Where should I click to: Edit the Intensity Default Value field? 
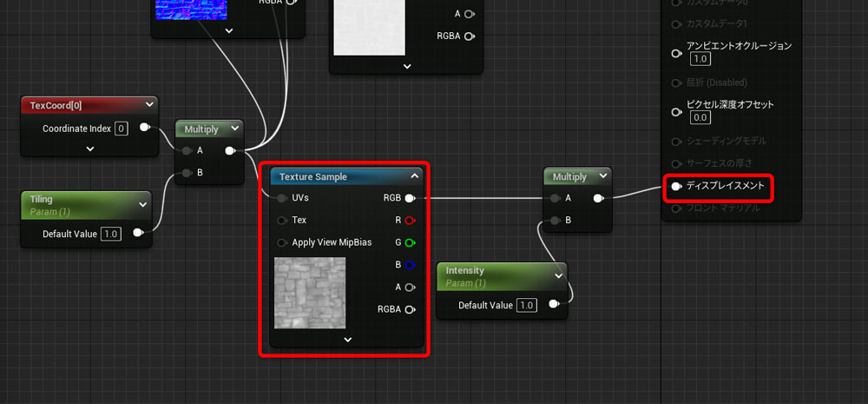(527, 305)
